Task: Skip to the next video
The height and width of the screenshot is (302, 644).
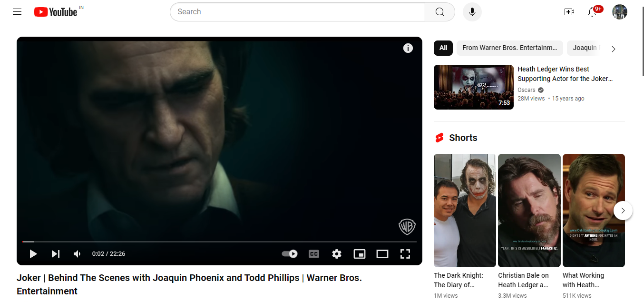Action: [x=56, y=254]
